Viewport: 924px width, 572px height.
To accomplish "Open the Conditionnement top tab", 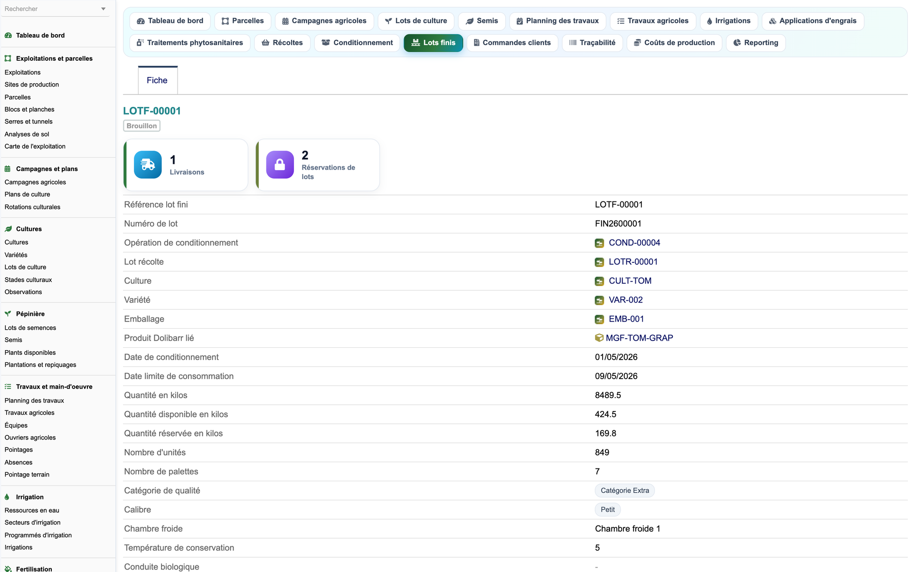I will (358, 43).
